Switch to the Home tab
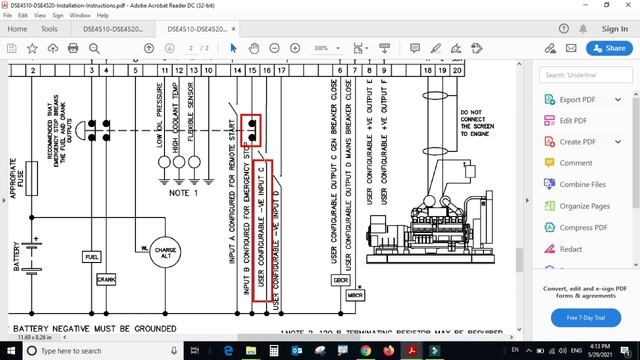 pos(17,29)
